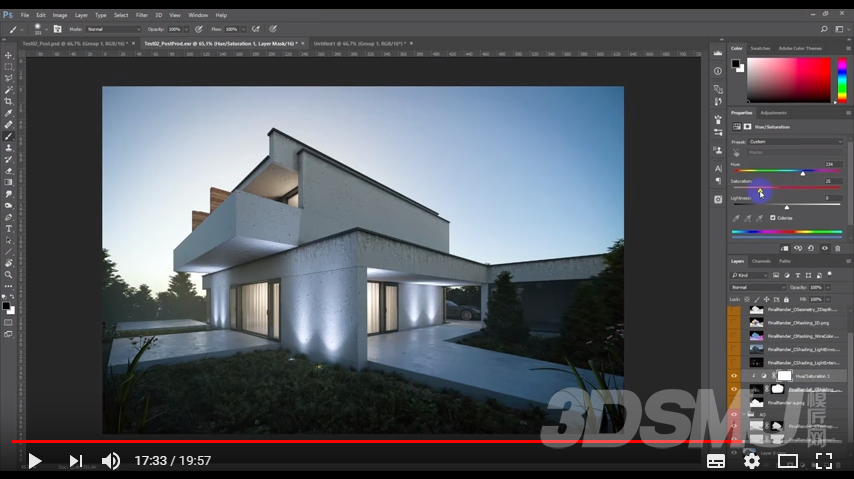Filter layers by adjustment layers icon
Screen dimensions: 854x479
(x=786, y=275)
